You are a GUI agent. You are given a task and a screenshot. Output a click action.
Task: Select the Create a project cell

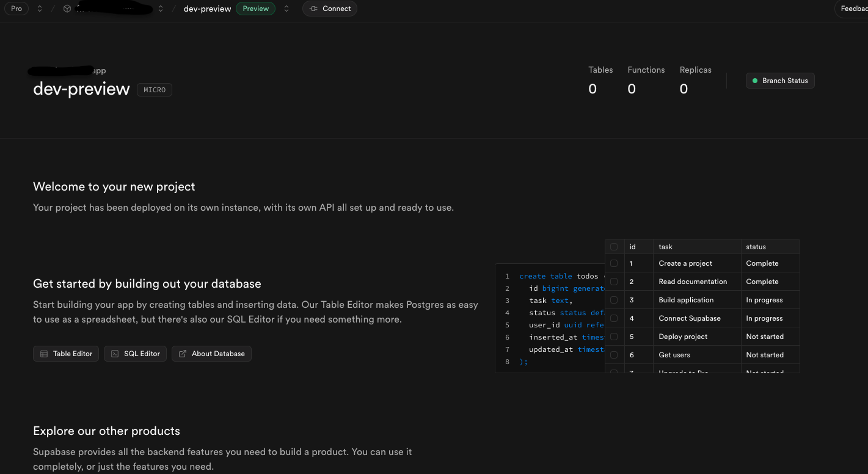[696, 263]
